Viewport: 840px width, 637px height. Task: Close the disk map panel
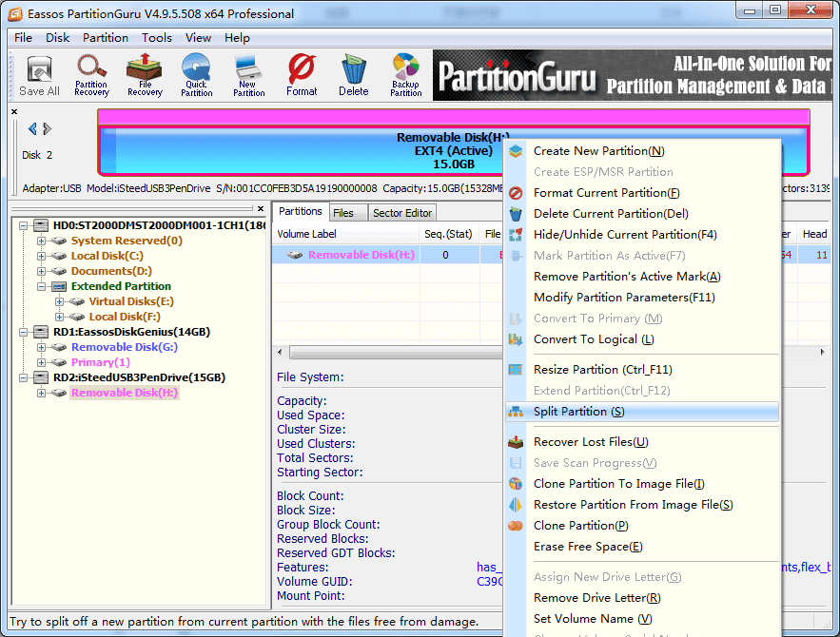(x=14, y=112)
